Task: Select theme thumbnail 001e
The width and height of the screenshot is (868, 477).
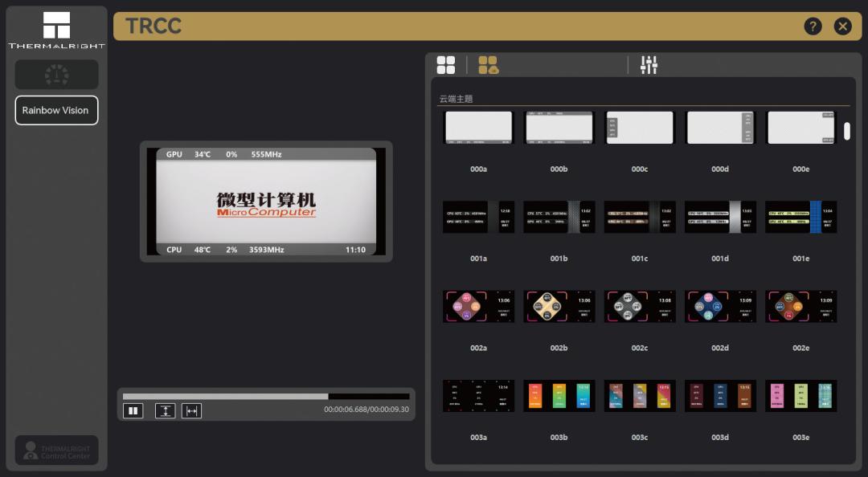Action: click(x=801, y=217)
